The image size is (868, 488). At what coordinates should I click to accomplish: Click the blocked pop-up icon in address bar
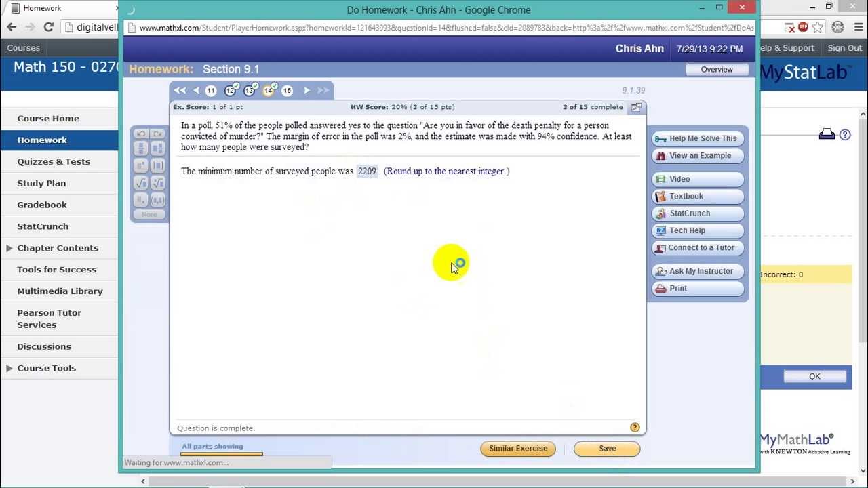[790, 28]
